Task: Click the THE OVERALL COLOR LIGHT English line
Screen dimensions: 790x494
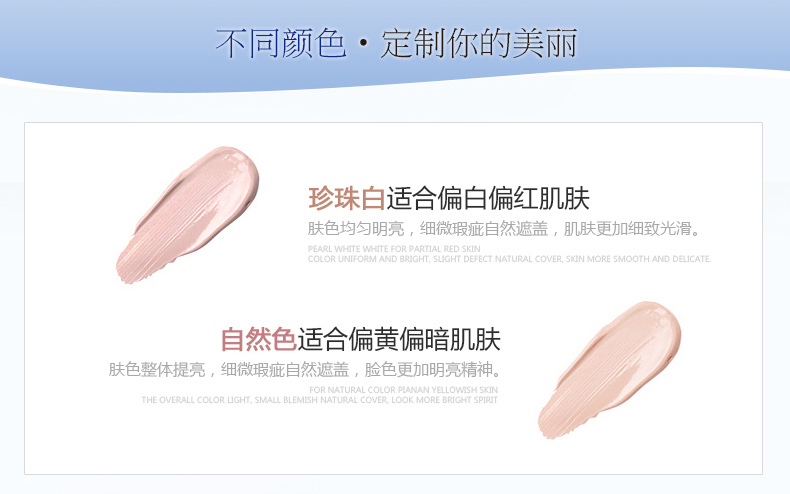Action: 319,400
